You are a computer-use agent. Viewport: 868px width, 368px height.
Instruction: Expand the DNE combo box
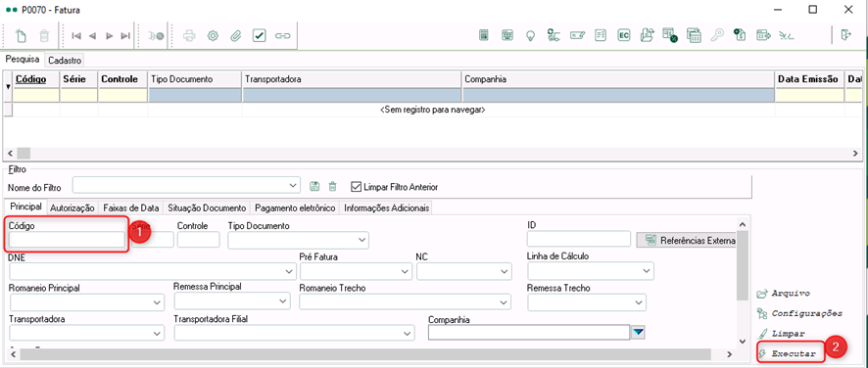(290, 272)
